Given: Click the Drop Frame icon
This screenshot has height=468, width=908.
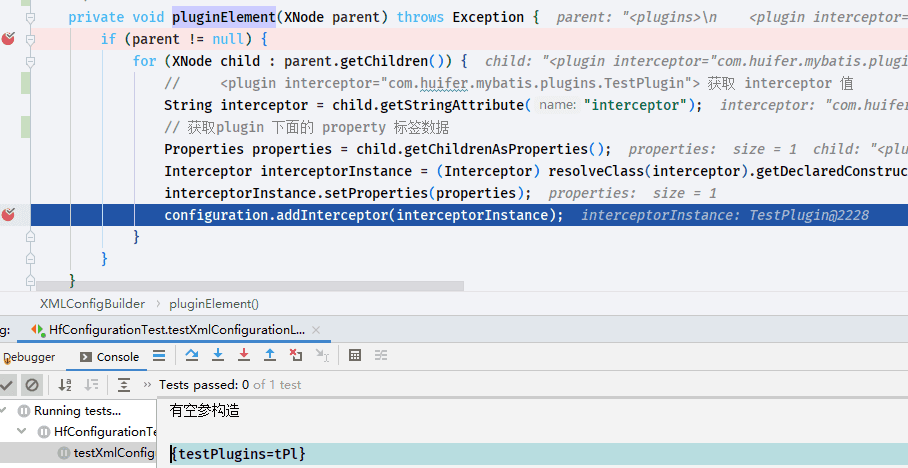Looking at the screenshot, I should (x=296, y=355).
